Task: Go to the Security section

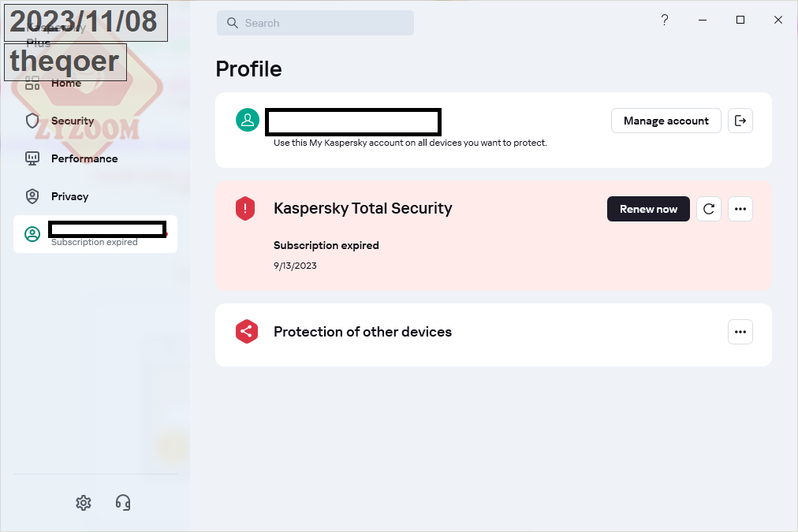Action: pyautogui.click(x=73, y=121)
